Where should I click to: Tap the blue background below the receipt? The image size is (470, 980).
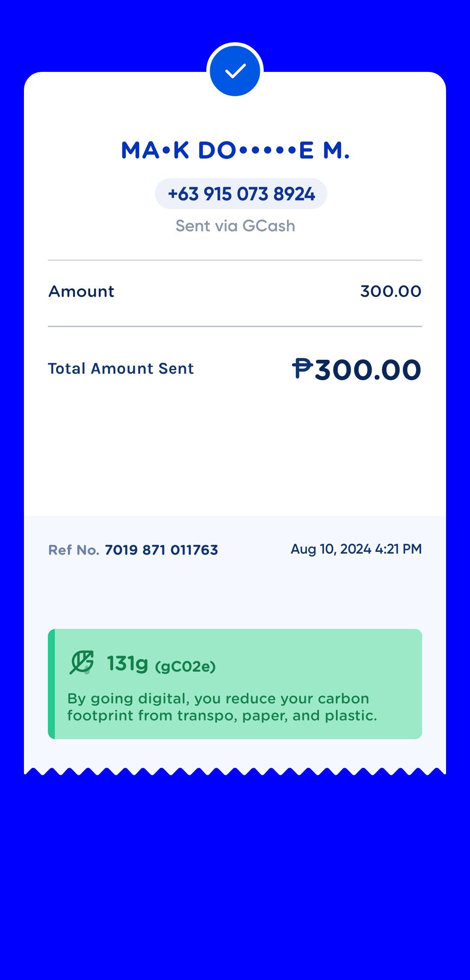[235, 871]
